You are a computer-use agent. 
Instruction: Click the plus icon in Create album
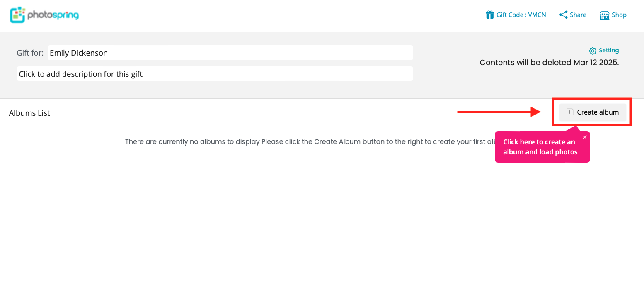[x=570, y=112]
